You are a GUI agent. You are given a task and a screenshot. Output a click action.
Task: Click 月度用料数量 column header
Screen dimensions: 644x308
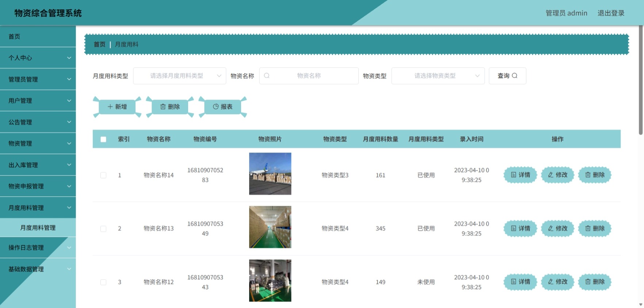click(x=380, y=139)
